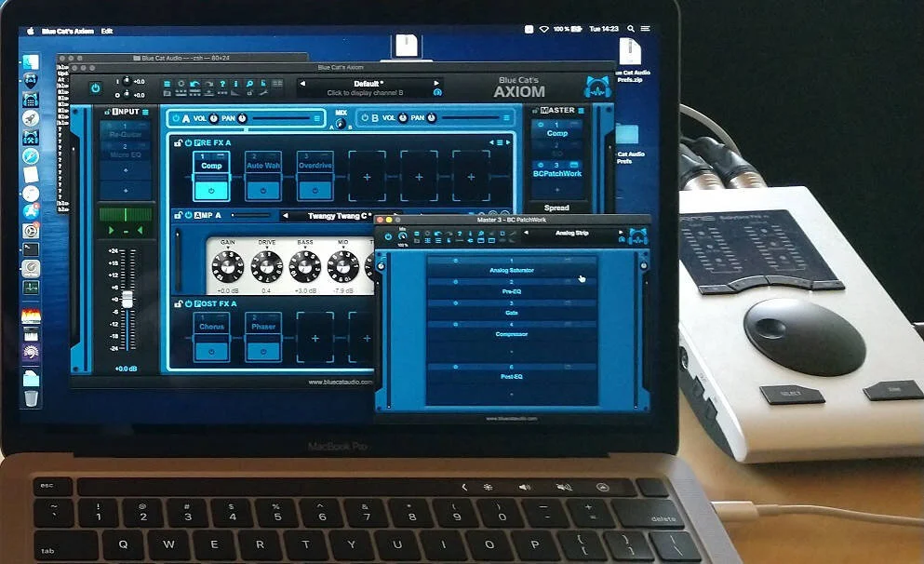The image size is (924, 564).
Task: Click the redo arrow in Axiom toolbar
Action: coord(208,85)
